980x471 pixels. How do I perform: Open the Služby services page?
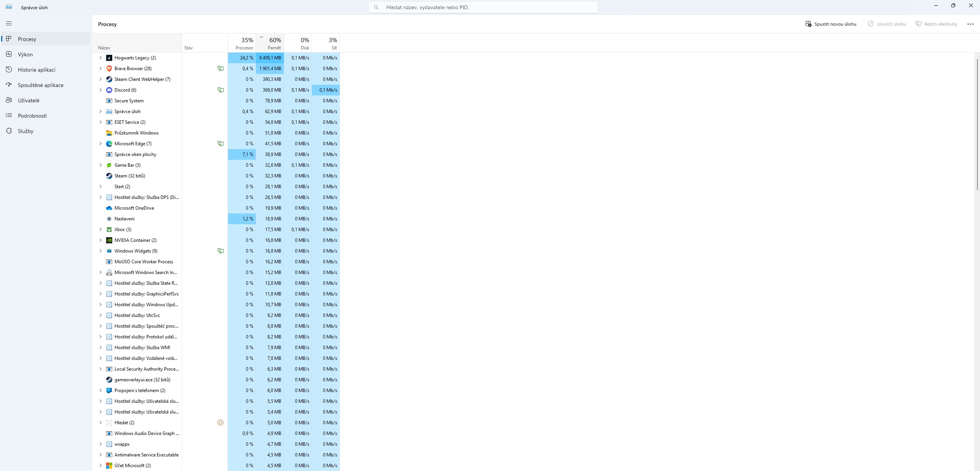[25, 131]
